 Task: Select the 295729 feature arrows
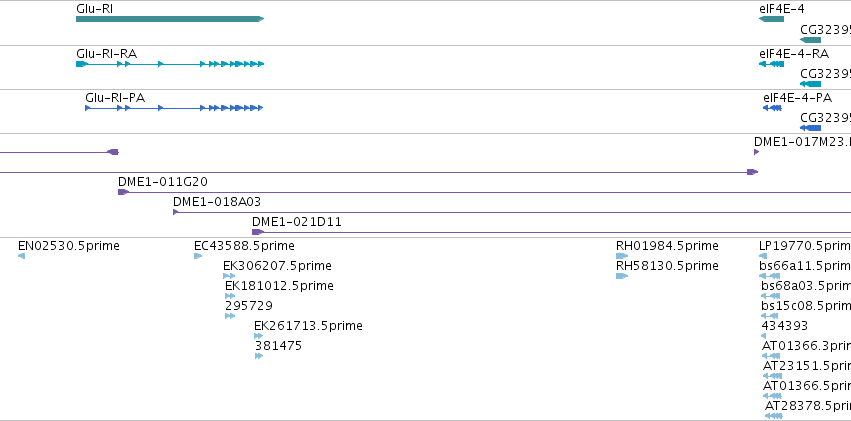coord(230,316)
